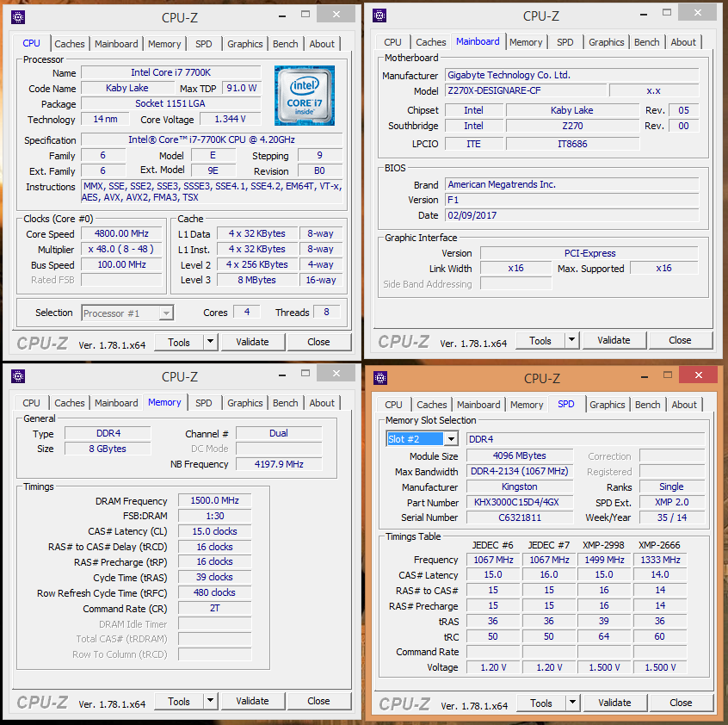Image resolution: width=728 pixels, height=725 pixels.
Task: Click Level 3 cache value '8 MBytes'
Action: pyautogui.click(x=257, y=280)
